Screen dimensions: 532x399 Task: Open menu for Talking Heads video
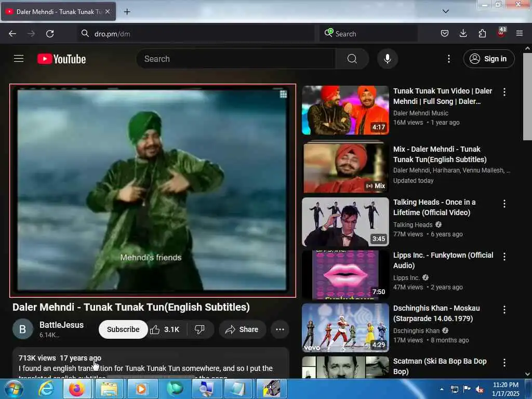[x=504, y=204]
